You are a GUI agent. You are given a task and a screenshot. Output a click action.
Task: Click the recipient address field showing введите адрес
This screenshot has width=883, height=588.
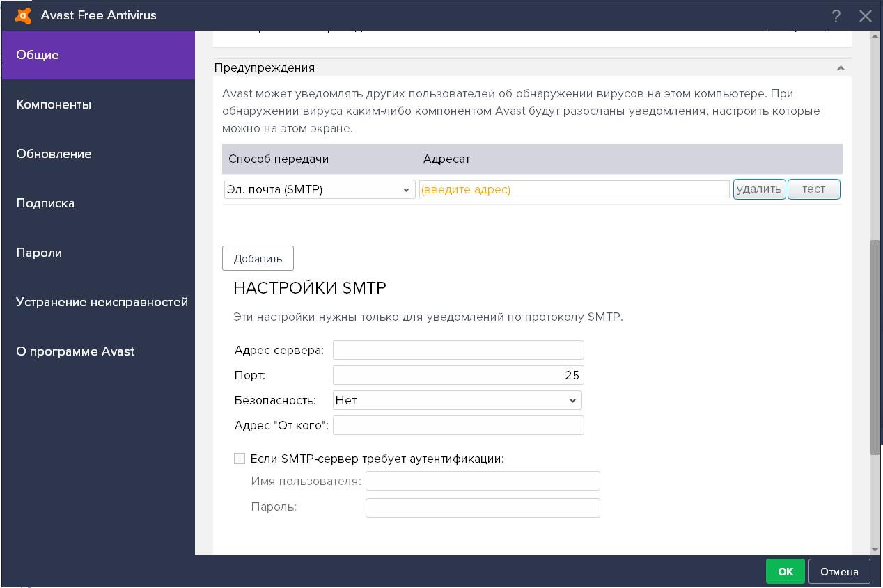click(573, 189)
